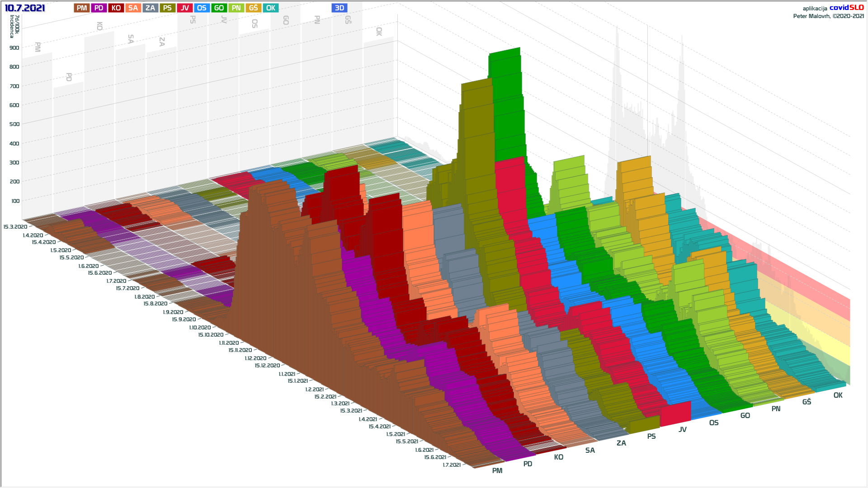This screenshot has width=868, height=488.
Task: Select the lime PN region button
Action: (236, 8)
